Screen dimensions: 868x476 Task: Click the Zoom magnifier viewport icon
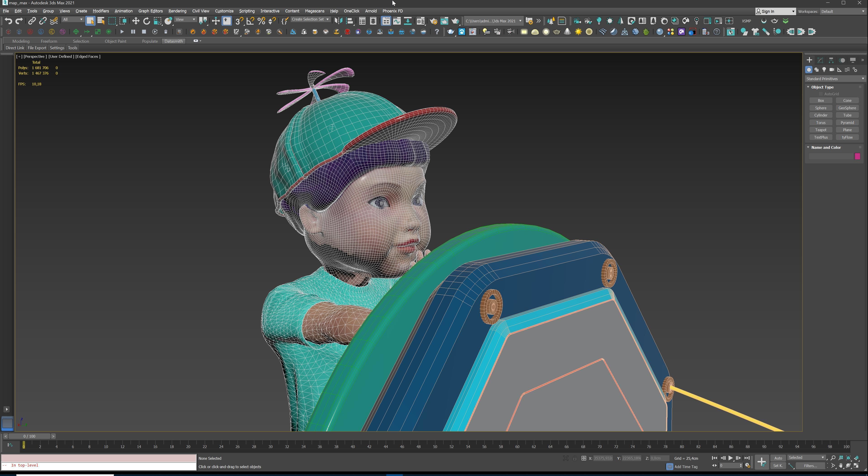click(x=833, y=458)
